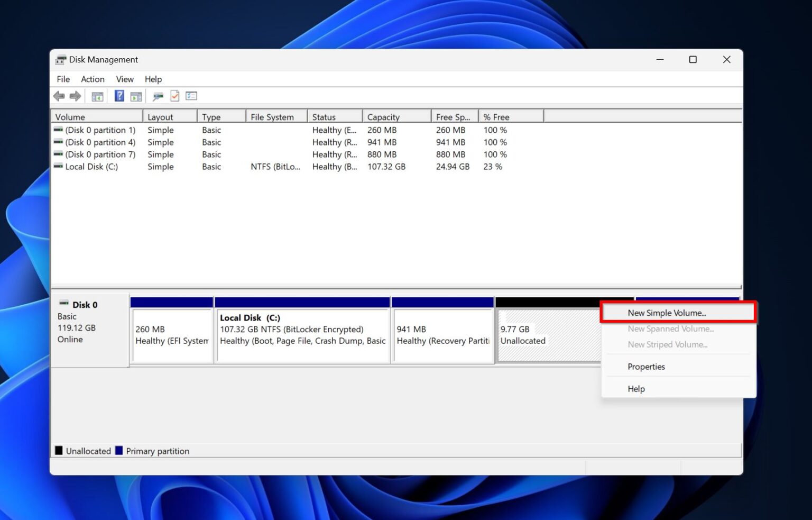Toggle the Show/Hide Action Pane icon

136,96
